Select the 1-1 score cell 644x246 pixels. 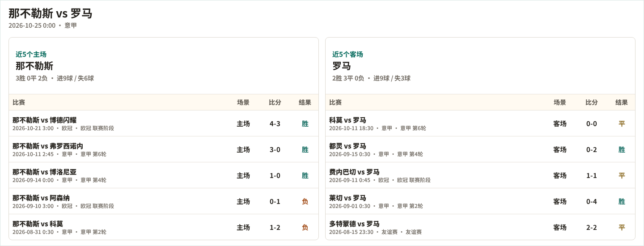tap(592, 176)
